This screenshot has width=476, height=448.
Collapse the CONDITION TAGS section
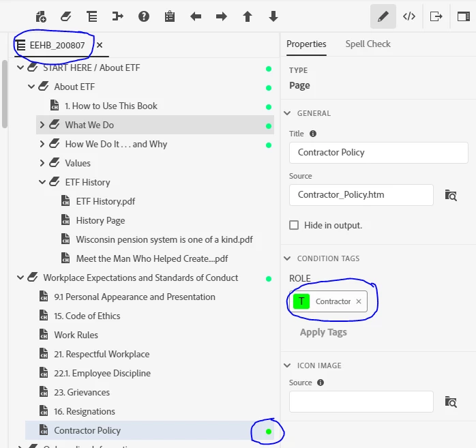tap(287, 258)
